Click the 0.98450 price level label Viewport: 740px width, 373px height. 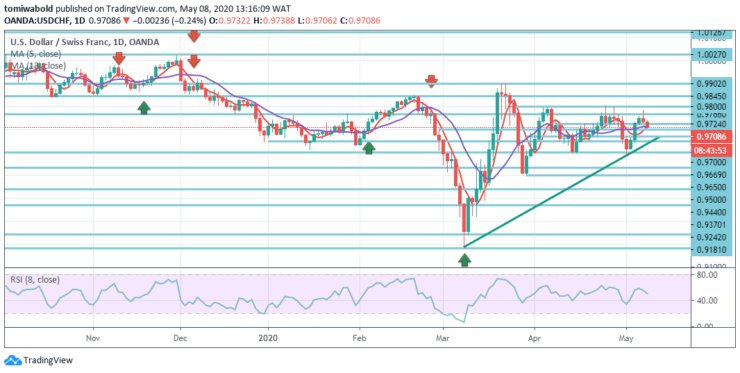coord(712,96)
